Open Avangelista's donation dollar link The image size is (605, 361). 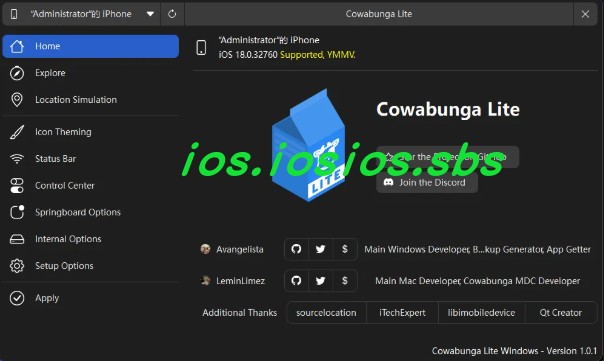345,249
